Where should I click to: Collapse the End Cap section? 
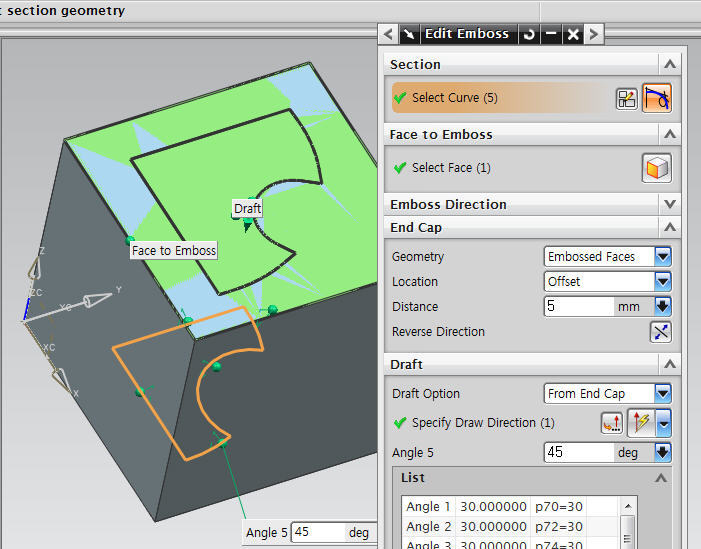[x=670, y=228]
